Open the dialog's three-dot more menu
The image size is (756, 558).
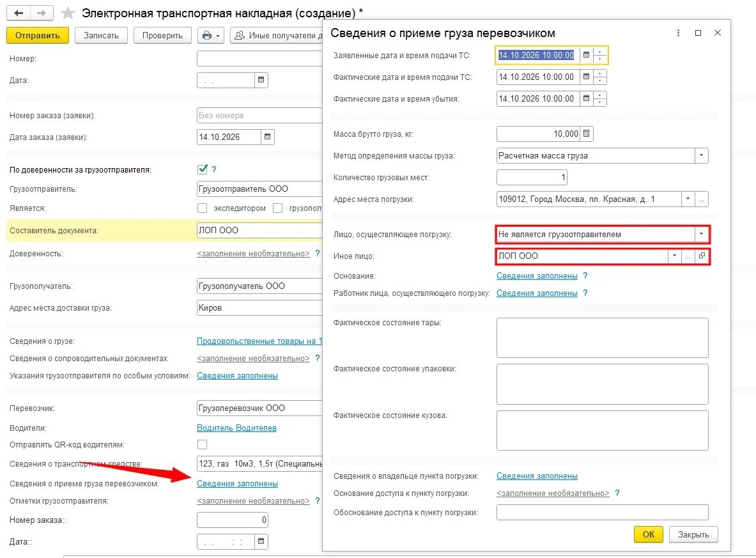[x=679, y=33]
